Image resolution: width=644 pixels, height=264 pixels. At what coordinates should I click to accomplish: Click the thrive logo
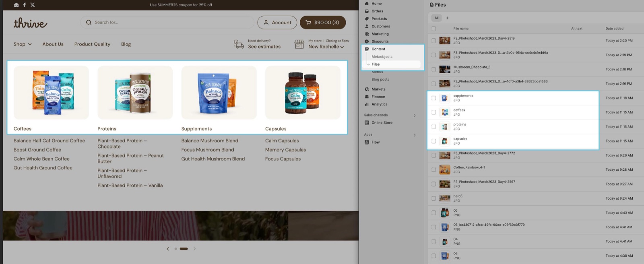pyautogui.click(x=31, y=23)
